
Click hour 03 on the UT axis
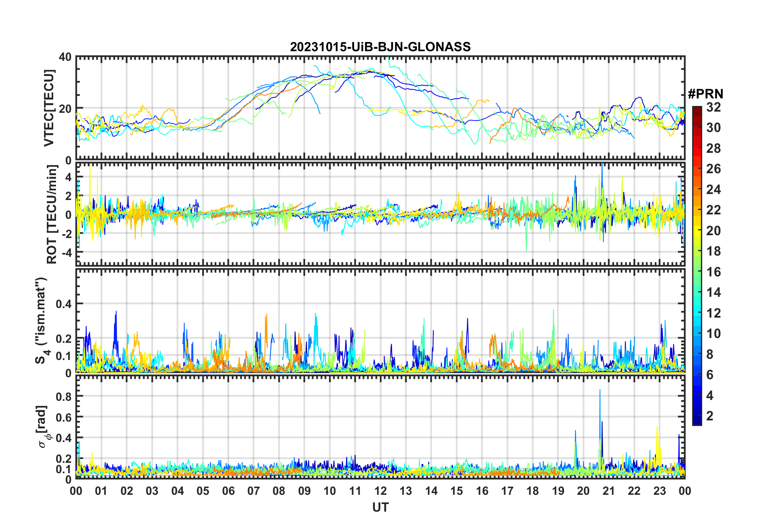(x=152, y=491)
